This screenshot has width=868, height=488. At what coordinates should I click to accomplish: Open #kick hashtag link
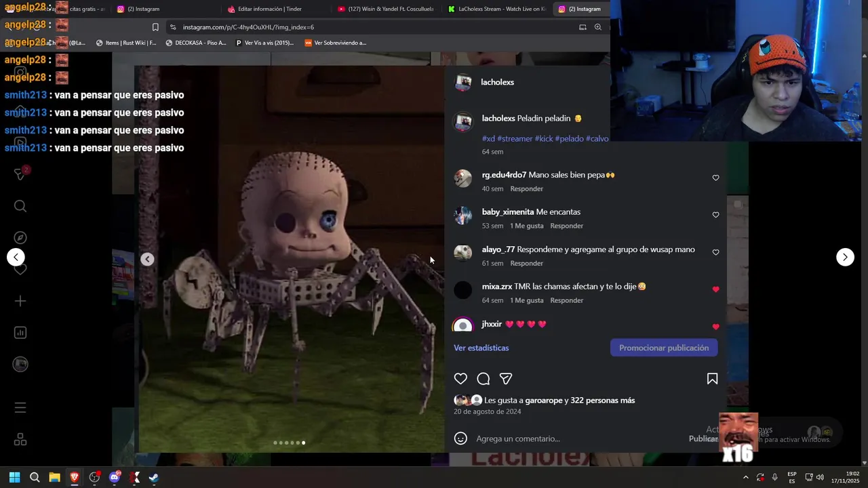(x=544, y=138)
